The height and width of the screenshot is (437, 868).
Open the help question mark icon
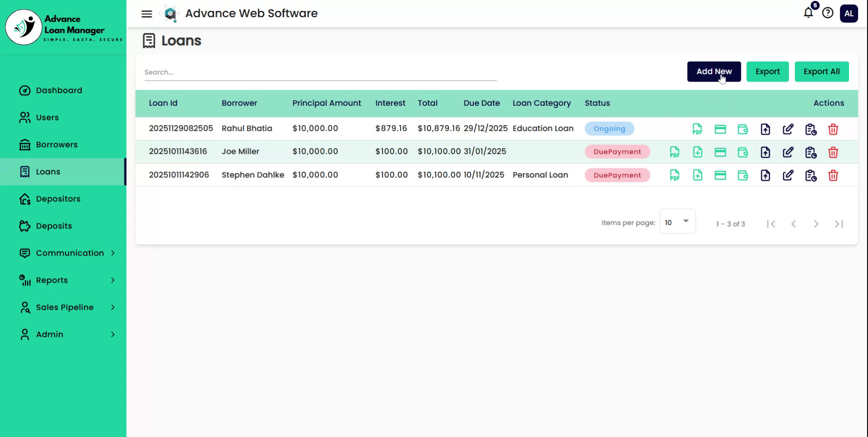pos(828,13)
